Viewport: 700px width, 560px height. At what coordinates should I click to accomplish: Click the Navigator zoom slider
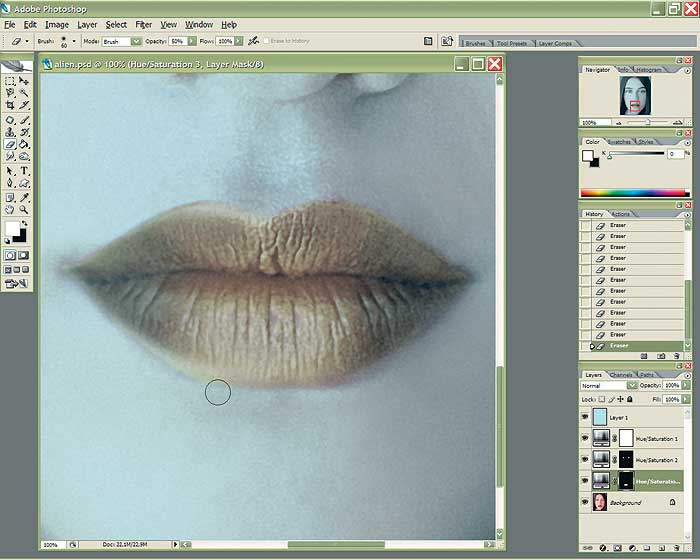pyautogui.click(x=647, y=122)
